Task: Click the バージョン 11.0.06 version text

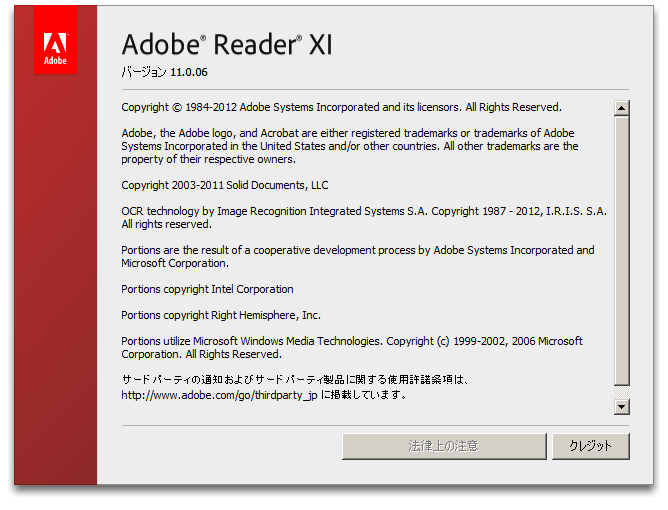Action: pyautogui.click(x=164, y=72)
